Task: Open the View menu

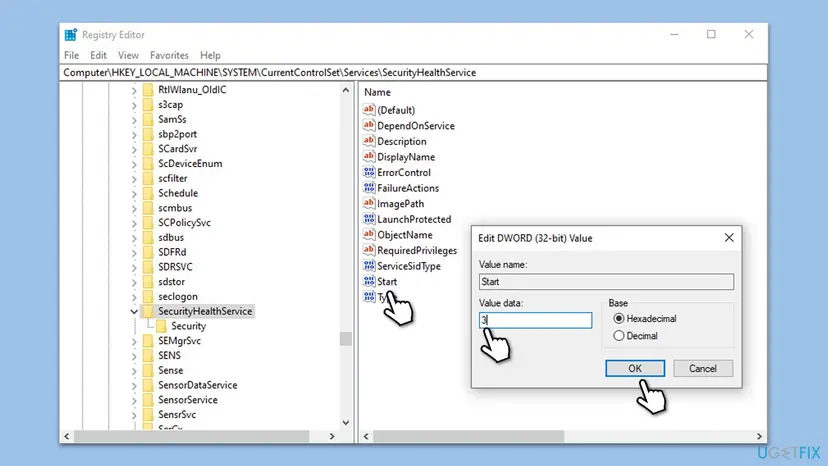Action: (128, 55)
